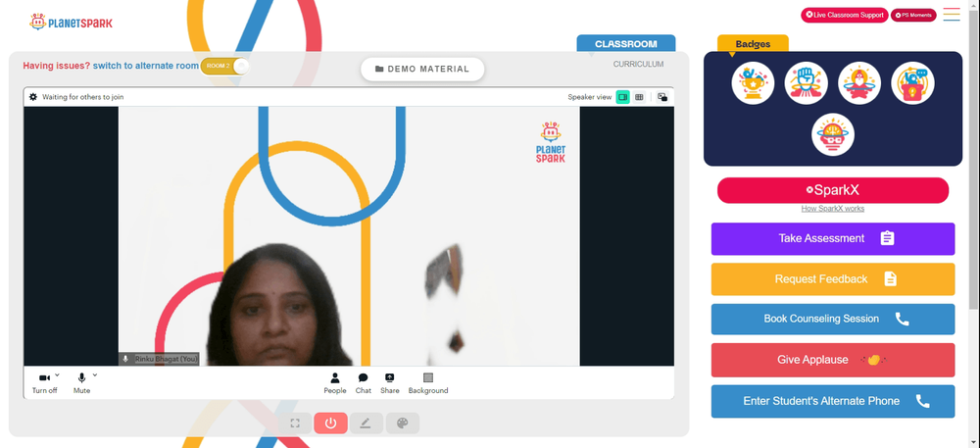Click the meditating figure badge
The height and width of the screenshot is (448, 980).
(x=859, y=83)
